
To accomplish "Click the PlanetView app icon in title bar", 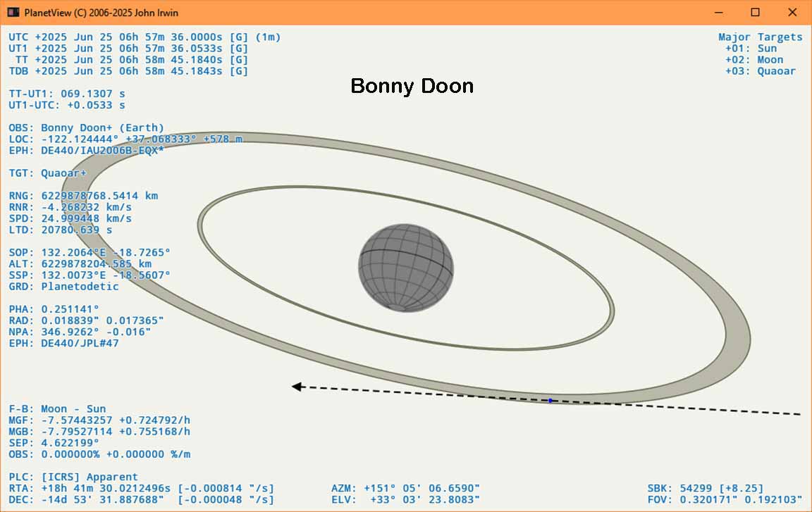I will tap(12, 12).
